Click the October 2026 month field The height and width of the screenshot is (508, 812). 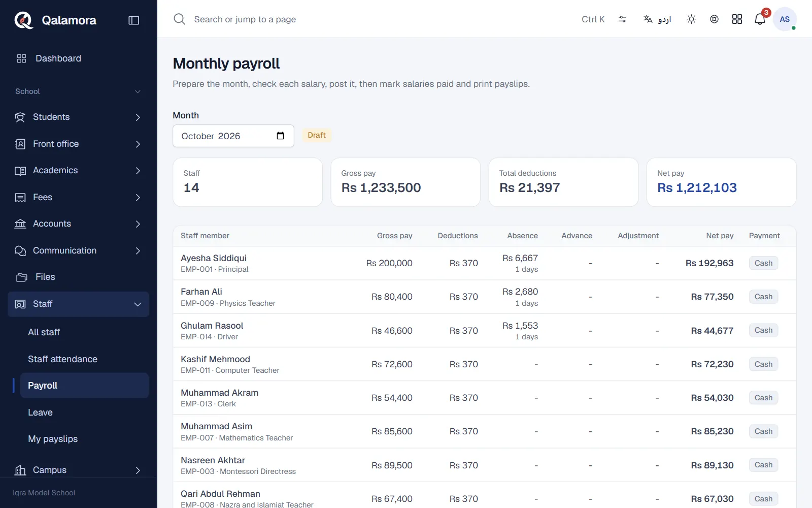233,136
